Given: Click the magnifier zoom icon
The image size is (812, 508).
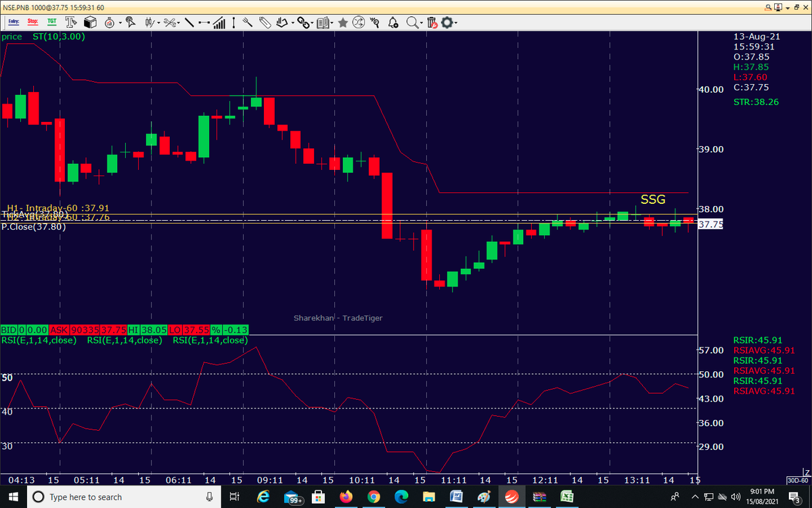Looking at the screenshot, I should coord(412,22).
